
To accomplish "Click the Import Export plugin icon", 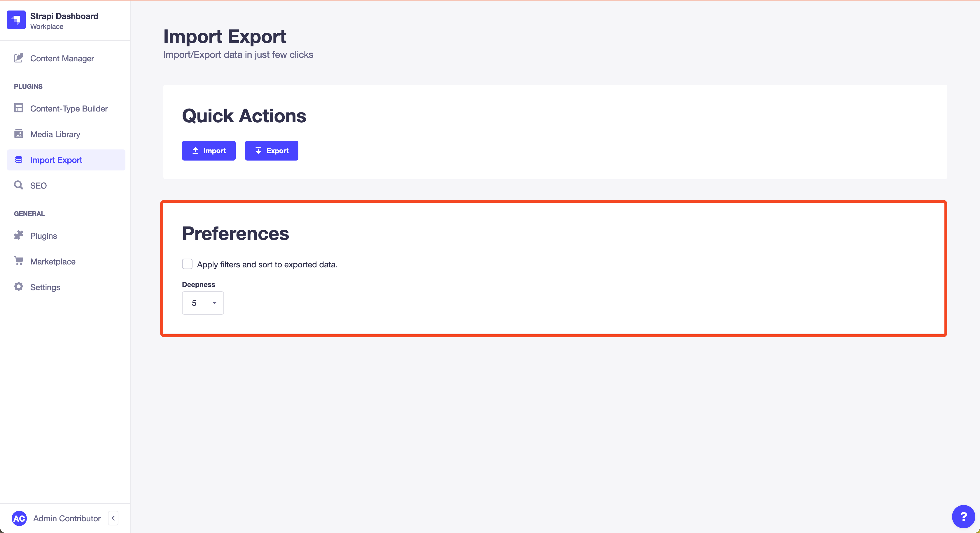I will point(19,159).
